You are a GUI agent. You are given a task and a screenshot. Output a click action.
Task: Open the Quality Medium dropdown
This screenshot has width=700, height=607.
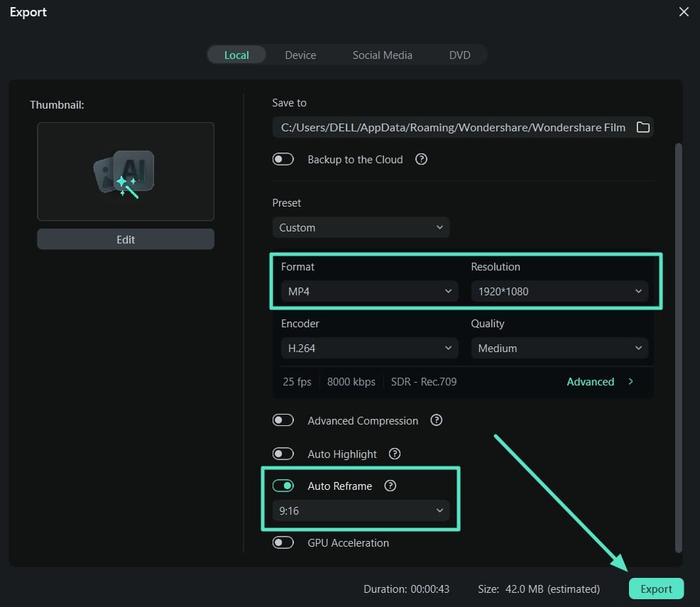[560, 348]
